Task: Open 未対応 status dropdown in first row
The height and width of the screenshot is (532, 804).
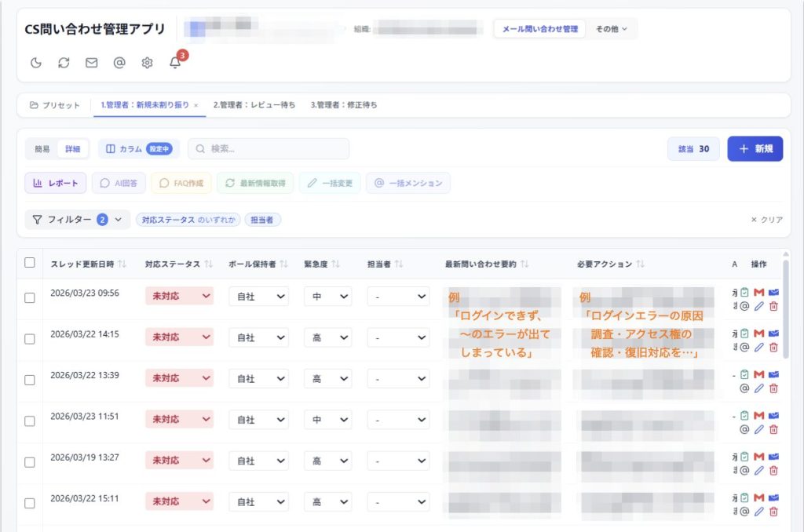Action: [180, 297]
